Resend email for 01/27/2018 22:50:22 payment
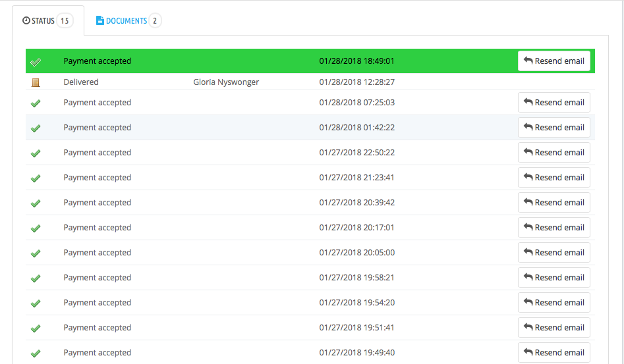Viewport: 624px width, 364px height. [x=554, y=153]
